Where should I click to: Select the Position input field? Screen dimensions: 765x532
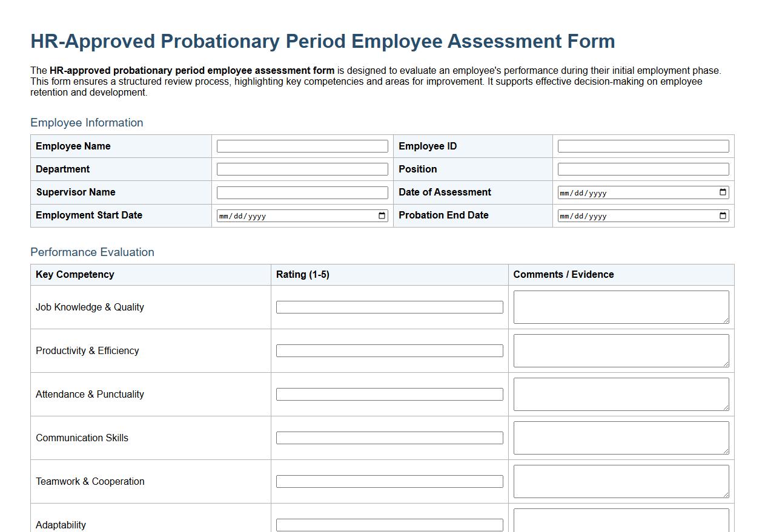643,169
